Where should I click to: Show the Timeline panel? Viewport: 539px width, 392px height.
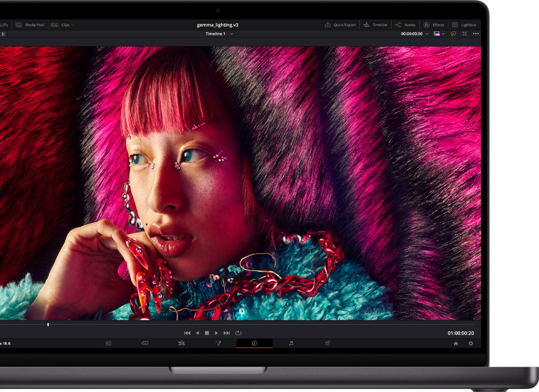coord(375,25)
